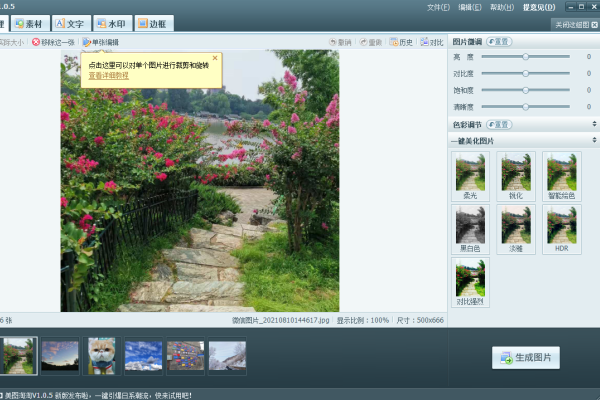Click the main flower path image preview

click(200, 181)
